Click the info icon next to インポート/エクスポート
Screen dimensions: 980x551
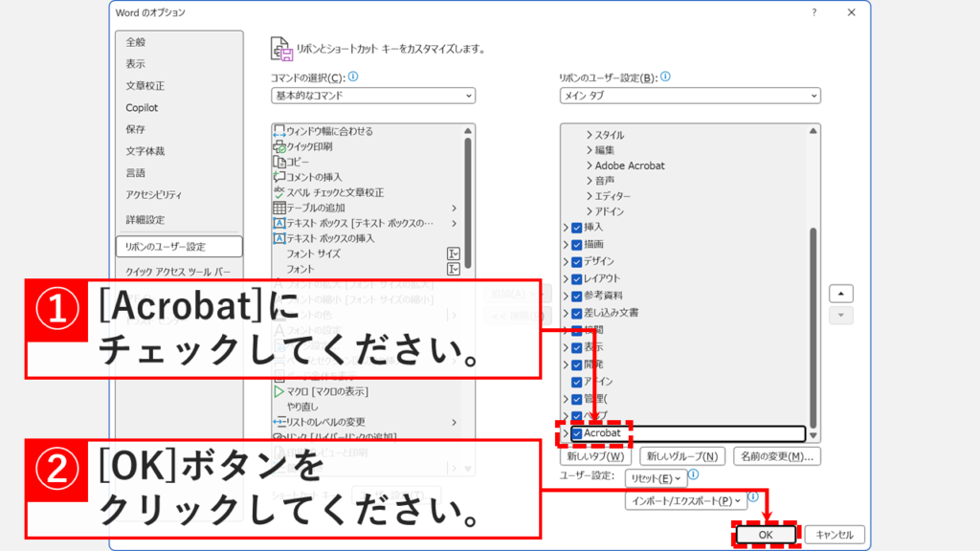pyautogui.click(x=753, y=497)
